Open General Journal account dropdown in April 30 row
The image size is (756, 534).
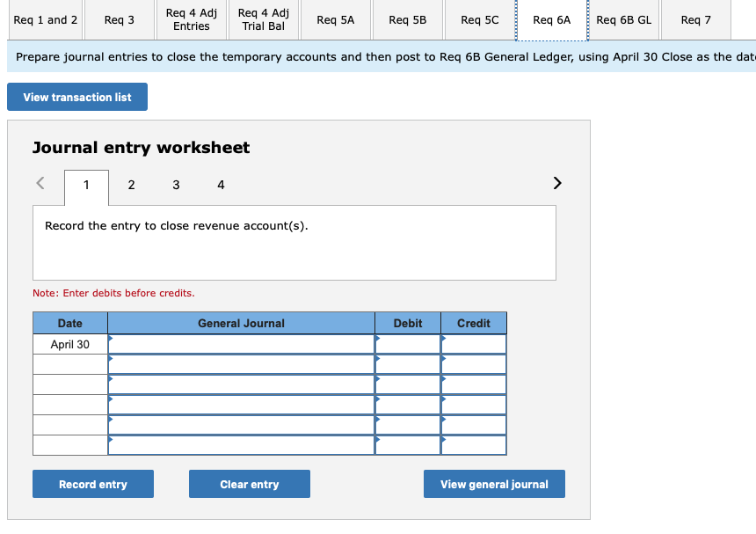(x=241, y=345)
